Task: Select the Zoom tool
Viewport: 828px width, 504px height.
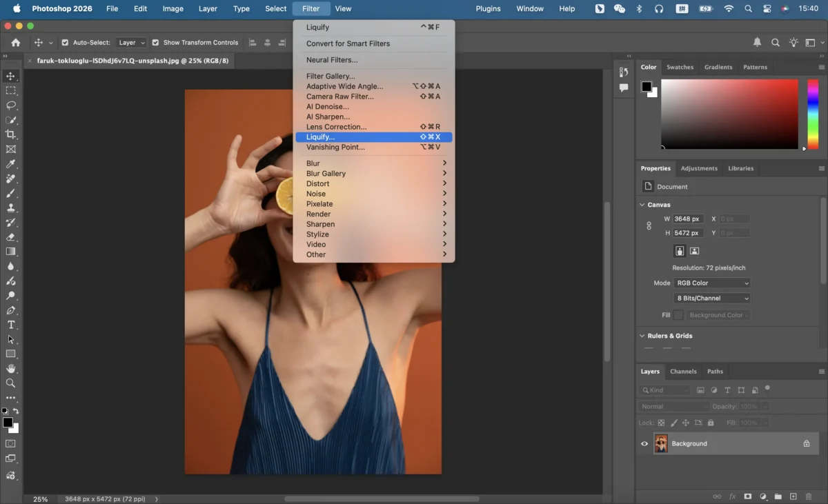Action: tap(11, 383)
